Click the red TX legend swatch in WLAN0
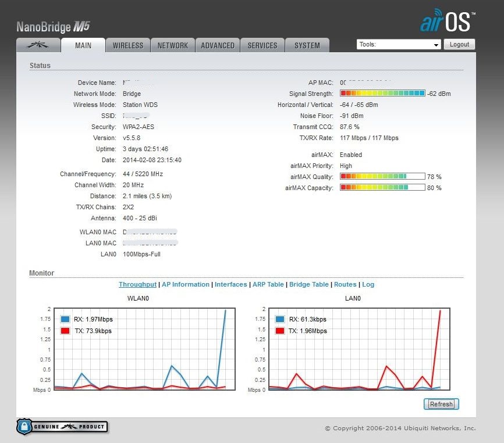The width and height of the screenshot is (504, 443). pyautogui.click(x=65, y=331)
